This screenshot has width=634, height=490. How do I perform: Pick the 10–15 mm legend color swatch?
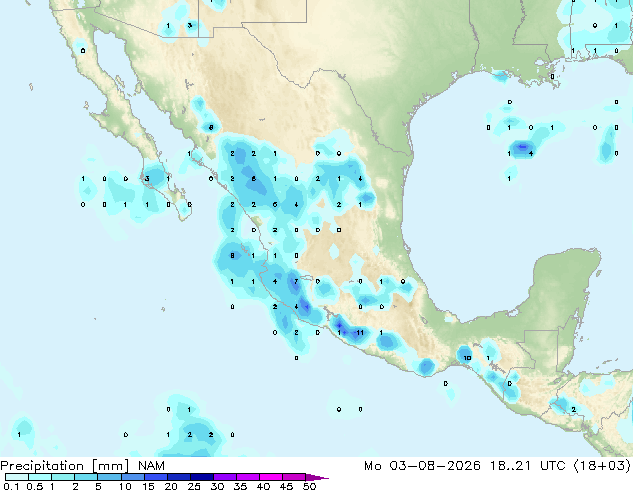[x=132, y=477]
